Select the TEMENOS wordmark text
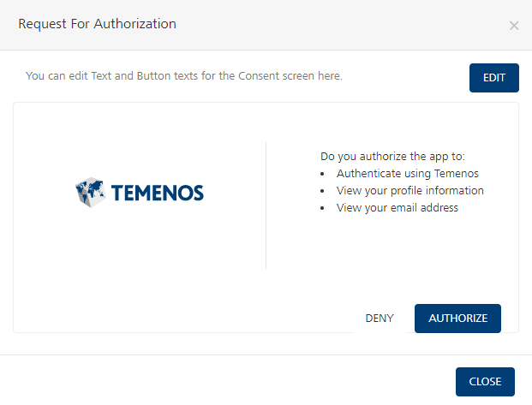The height and width of the screenshot is (405, 532). [158, 193]
